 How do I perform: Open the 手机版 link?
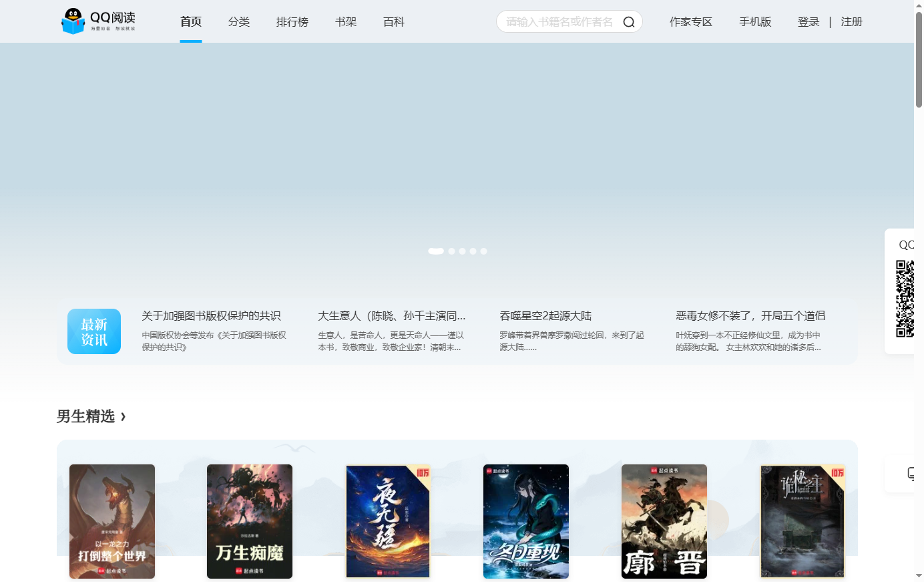[x=755, y=22]
